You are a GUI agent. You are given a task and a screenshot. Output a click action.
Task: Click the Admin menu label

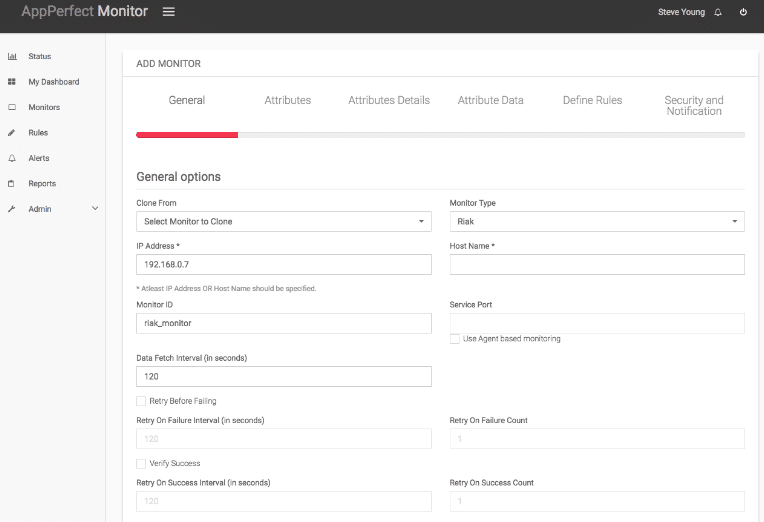coord(39,209)
